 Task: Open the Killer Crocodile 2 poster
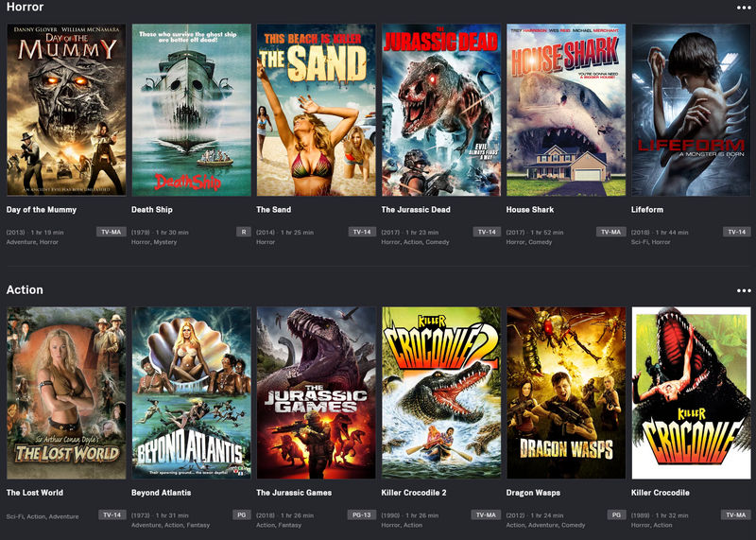point(441,392)
